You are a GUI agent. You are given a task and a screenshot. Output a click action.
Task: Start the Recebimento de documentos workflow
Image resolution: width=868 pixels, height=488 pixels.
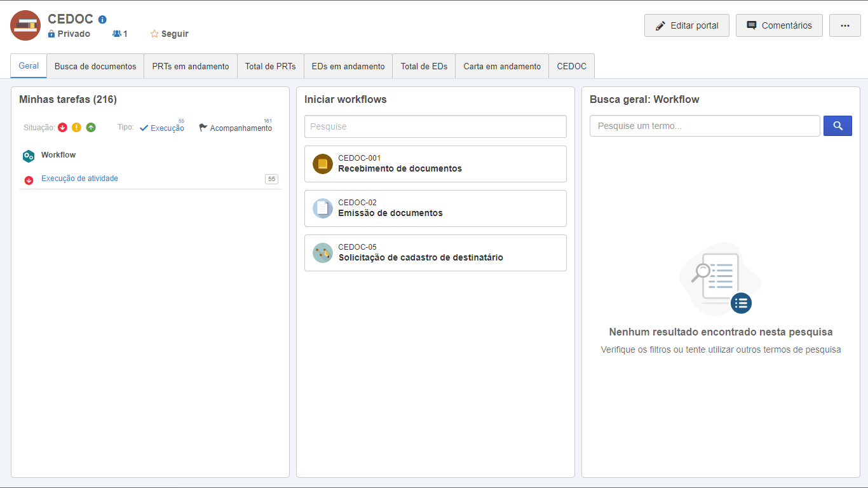435,164
